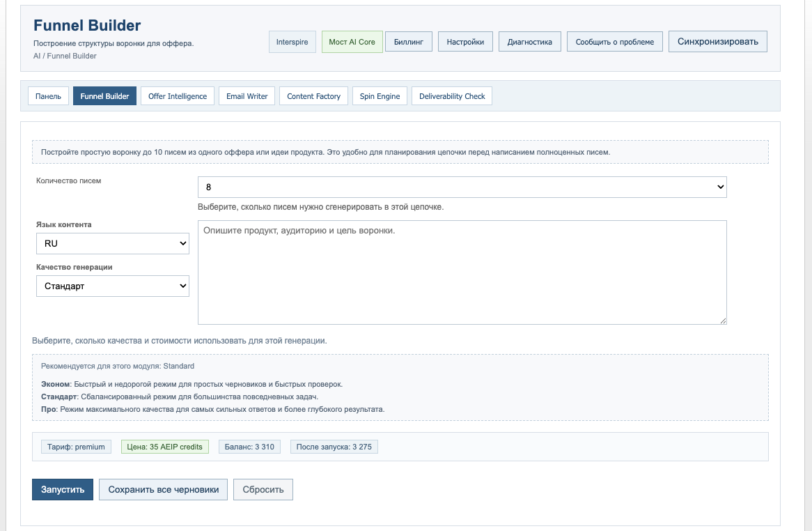The height and width of the screenshot is (531, 812).
Task: Open the Настройки page
Action: (x=465, y=41)
